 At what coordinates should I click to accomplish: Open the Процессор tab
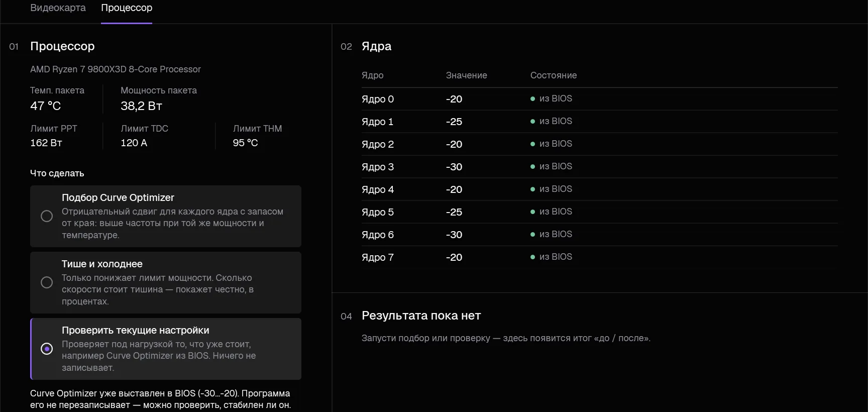click(127, 8)
